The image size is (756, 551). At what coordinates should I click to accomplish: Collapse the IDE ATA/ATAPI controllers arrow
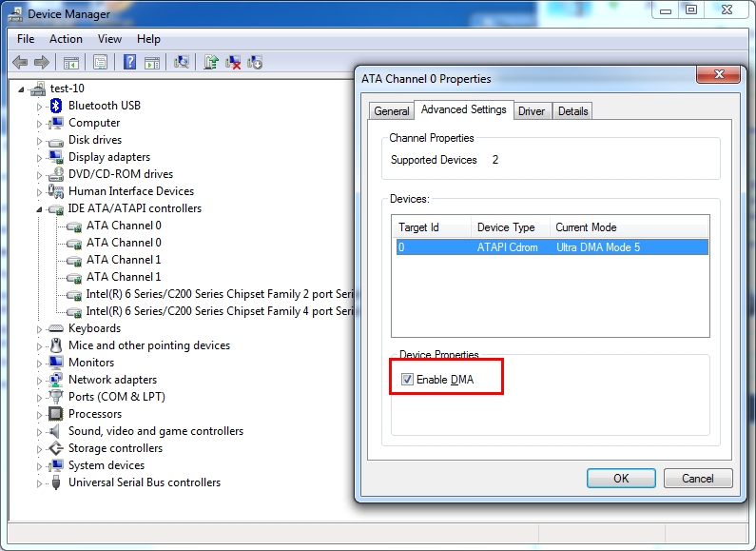tap(39, 209)
